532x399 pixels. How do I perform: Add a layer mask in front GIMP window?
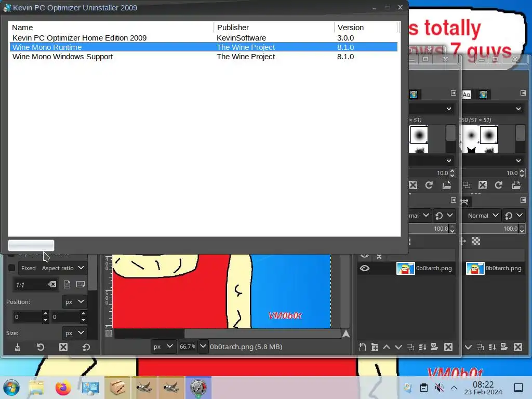tap(434, 347)
